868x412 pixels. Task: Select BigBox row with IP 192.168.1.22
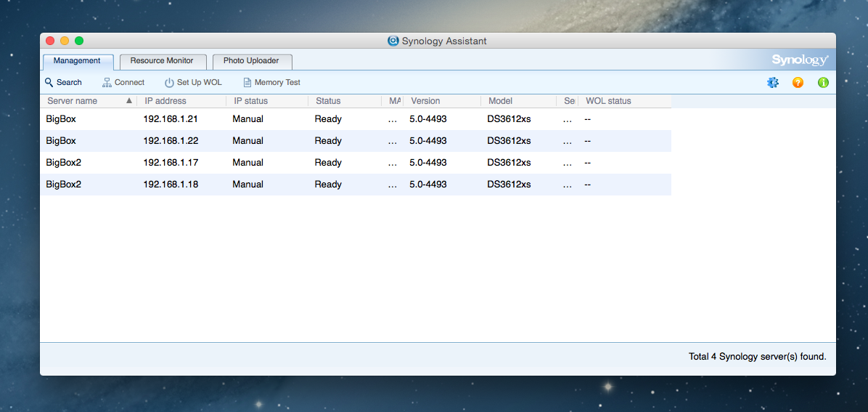pyautogui.click(x=356, y=141)
